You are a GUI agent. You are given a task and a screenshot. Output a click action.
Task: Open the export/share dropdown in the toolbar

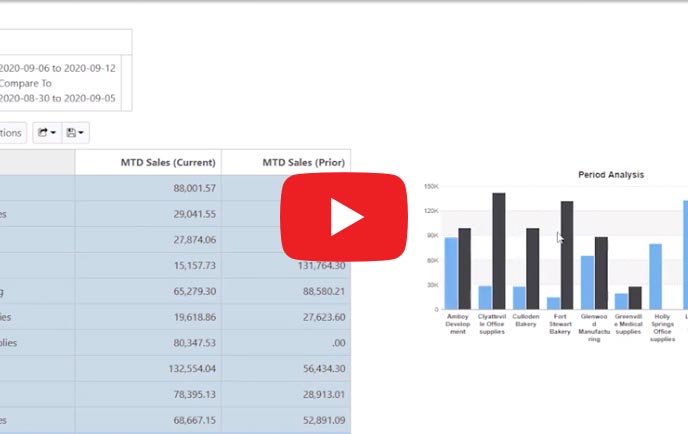(x=46, y=132)
